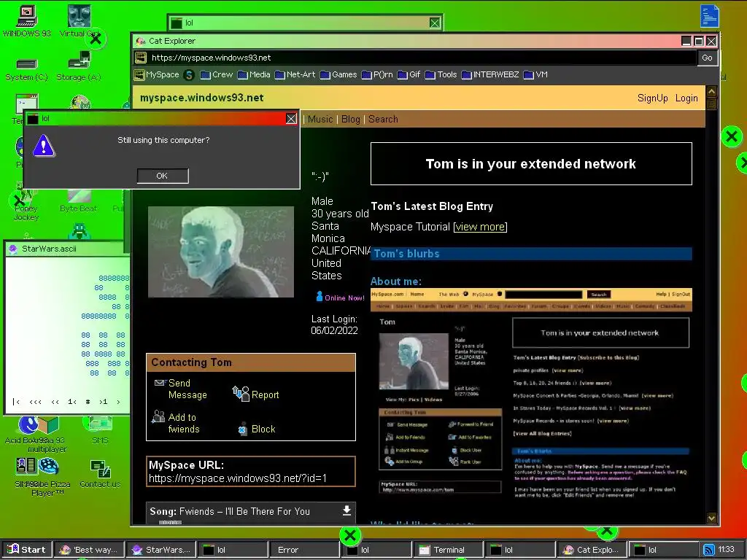This screenshot has height=560, width=747.
Task: Switch to StarWars taskbar item
Action: pyautogui.click(x=161, y=550)
